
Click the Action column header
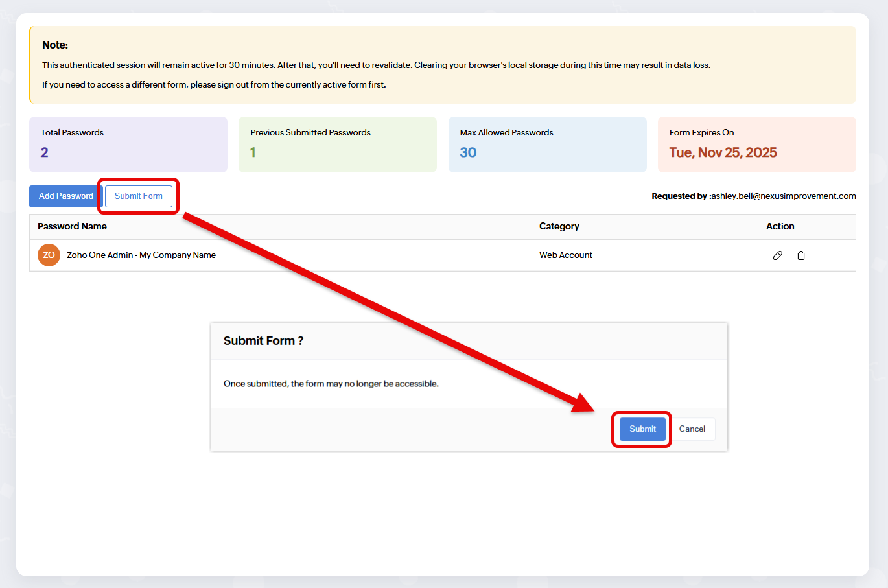[x=780, y=226]
